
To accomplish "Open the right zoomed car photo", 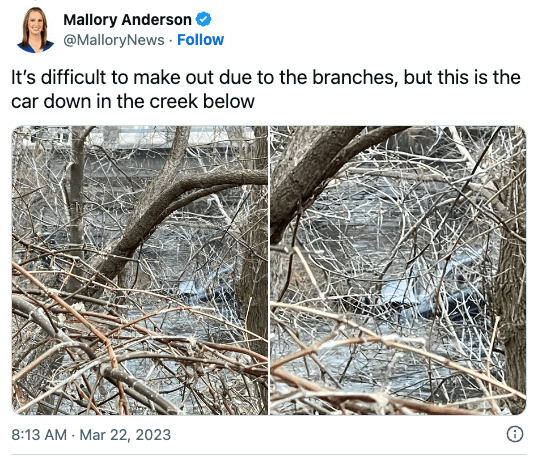I will point(398,270).
